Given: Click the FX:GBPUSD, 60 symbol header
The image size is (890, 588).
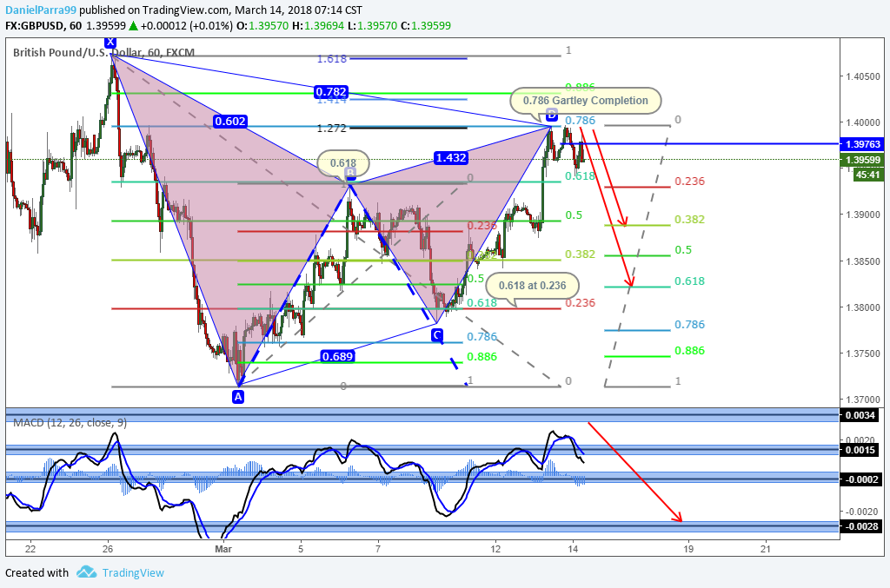Looking at the screenshot, I should click(x=43, y=25).
